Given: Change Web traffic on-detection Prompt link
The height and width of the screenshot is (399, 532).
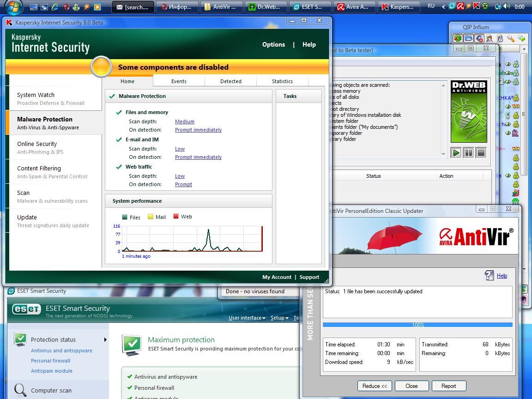Looking at the screenshot, I should [183, 184].
